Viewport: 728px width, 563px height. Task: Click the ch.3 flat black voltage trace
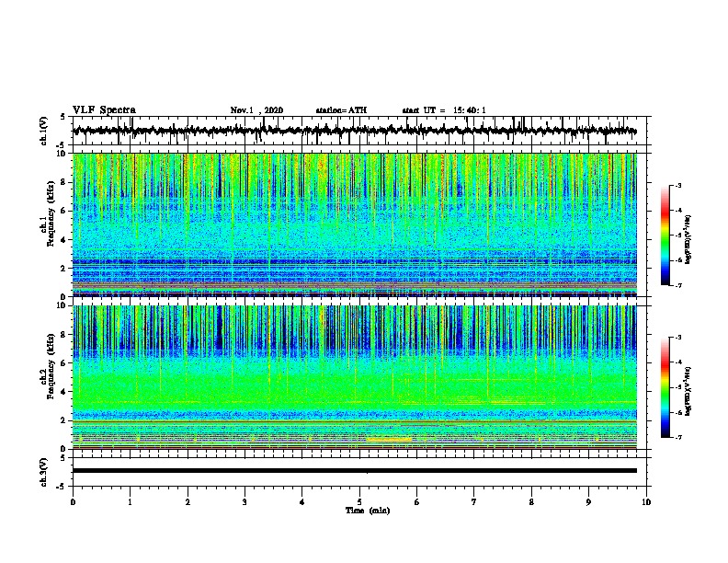click(x=355, y=471)
